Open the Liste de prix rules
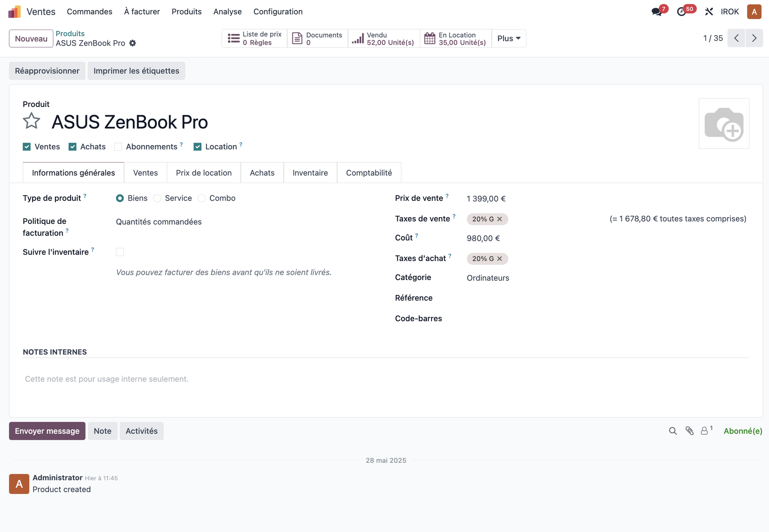This screenshot has height=532, width=769. click(255, 38)
